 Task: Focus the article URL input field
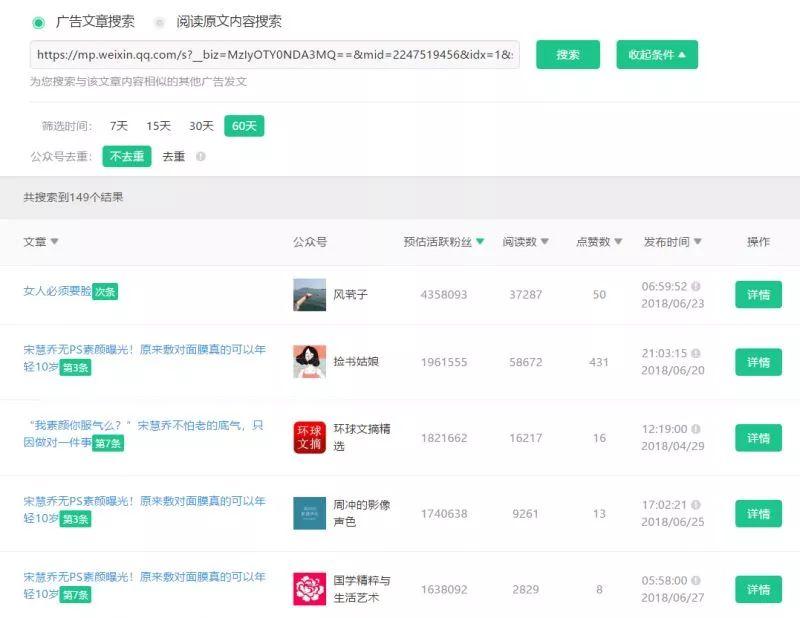tap(274, 55)
